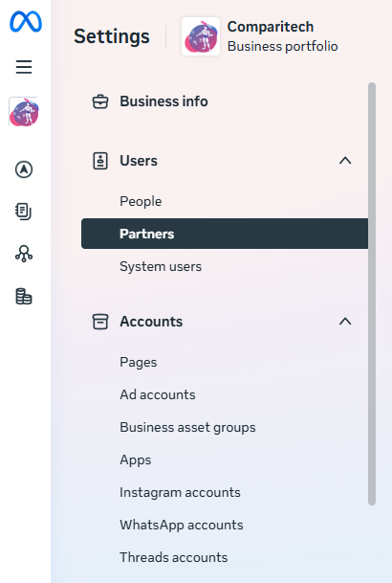Image resolution: width=392 pixels, height=583 pixels.
Task: Click the settings menu vertical scrollbar
Action: pyautogui.click(x=372, y=294)
